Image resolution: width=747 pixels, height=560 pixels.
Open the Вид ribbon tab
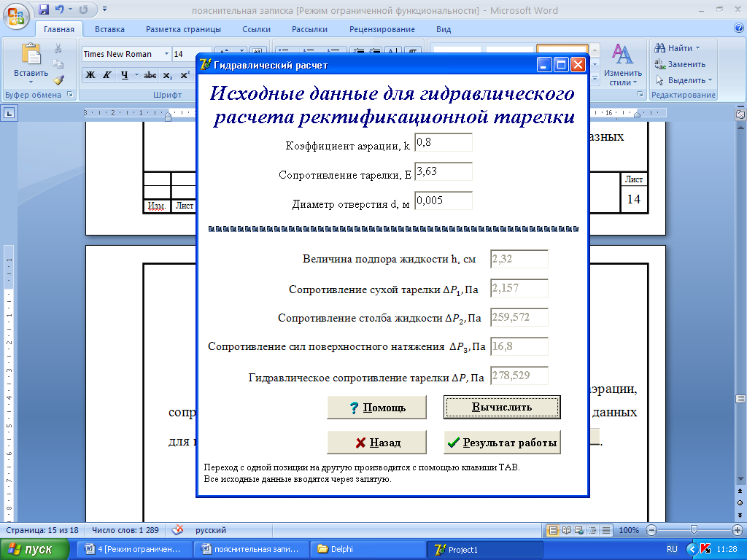444,29
